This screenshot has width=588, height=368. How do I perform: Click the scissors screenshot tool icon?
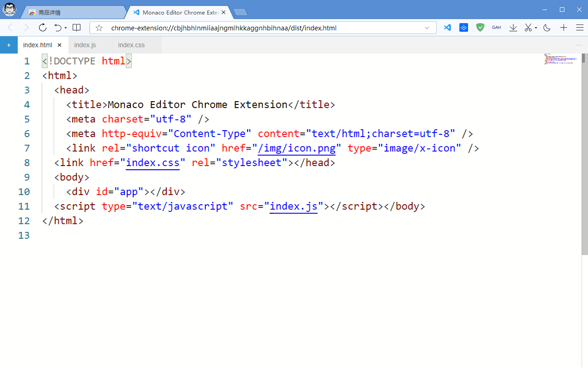528,28
